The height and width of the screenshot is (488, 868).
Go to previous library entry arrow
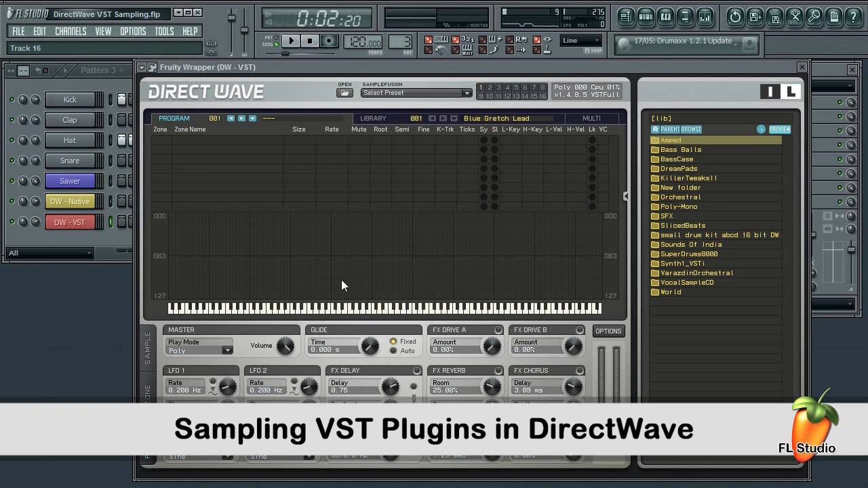432,118
